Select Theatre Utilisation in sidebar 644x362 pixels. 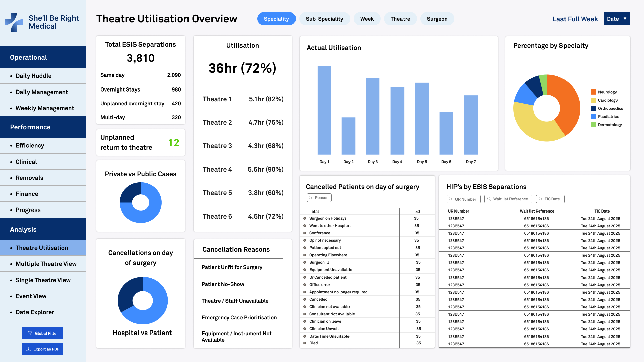(x=43, y=248)
